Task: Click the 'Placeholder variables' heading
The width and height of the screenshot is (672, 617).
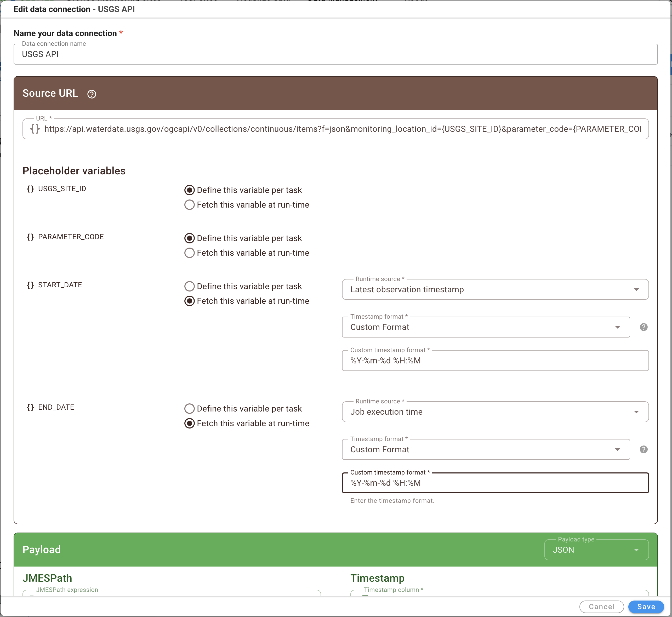Action: (74, 171)
